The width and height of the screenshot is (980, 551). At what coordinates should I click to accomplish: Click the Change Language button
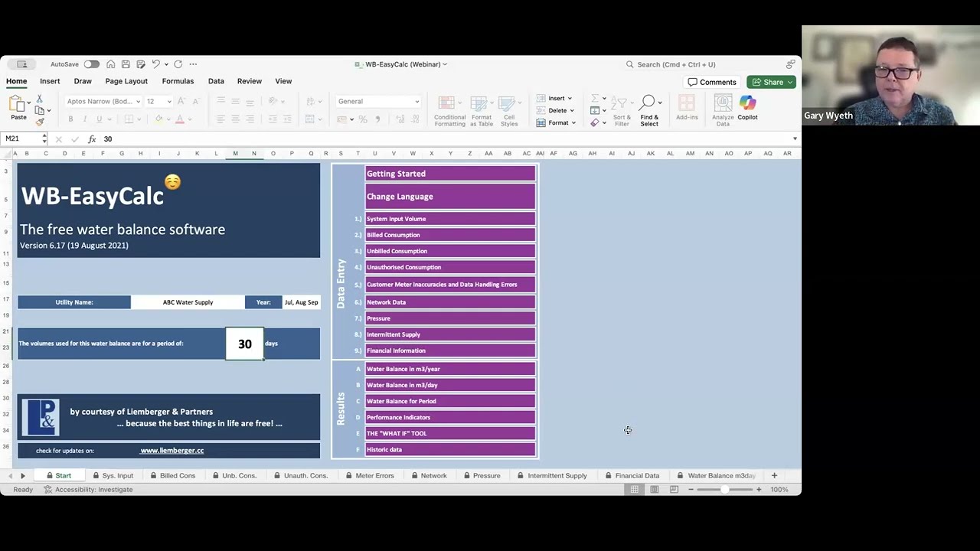coord(450,196)
